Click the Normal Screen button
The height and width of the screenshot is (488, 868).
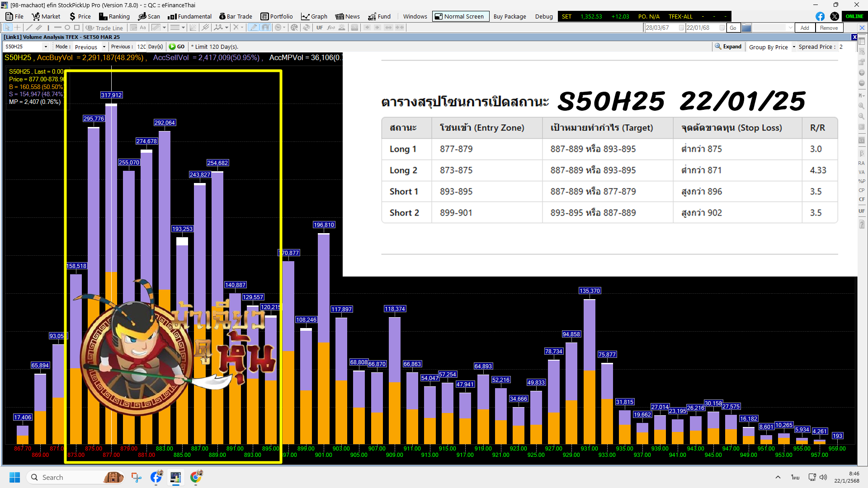pos(460,16)
